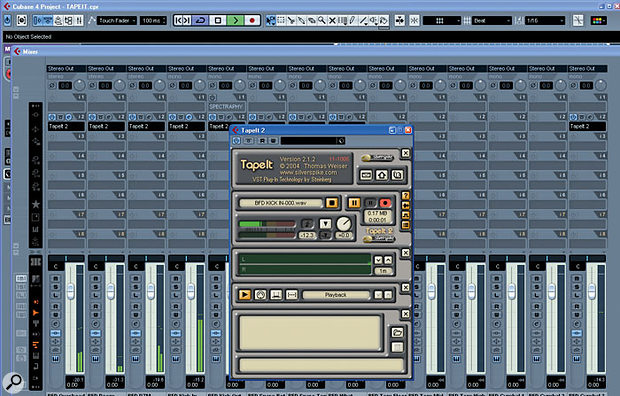
Task: Close the TapeIt playback panel with its X
Action: click(406, 287)
